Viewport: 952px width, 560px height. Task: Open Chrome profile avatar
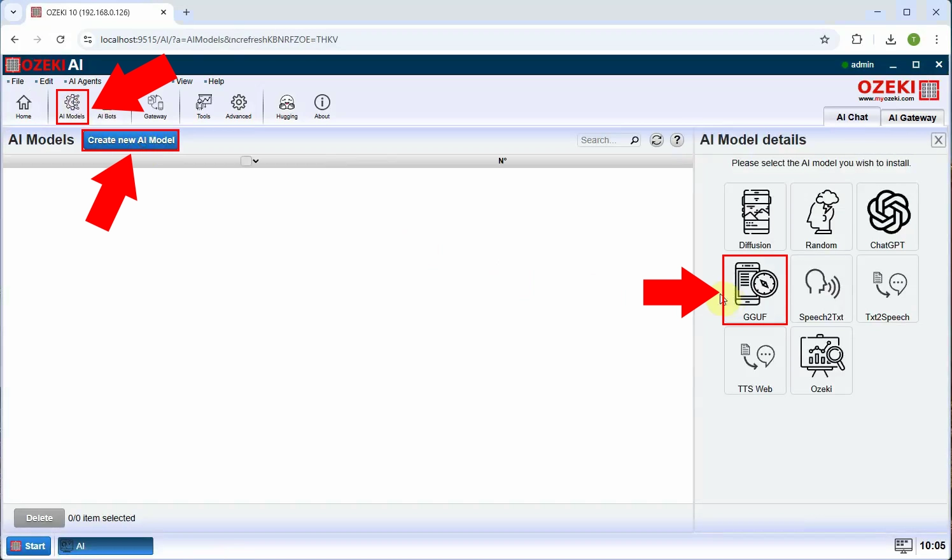click(x=914, y=39)
